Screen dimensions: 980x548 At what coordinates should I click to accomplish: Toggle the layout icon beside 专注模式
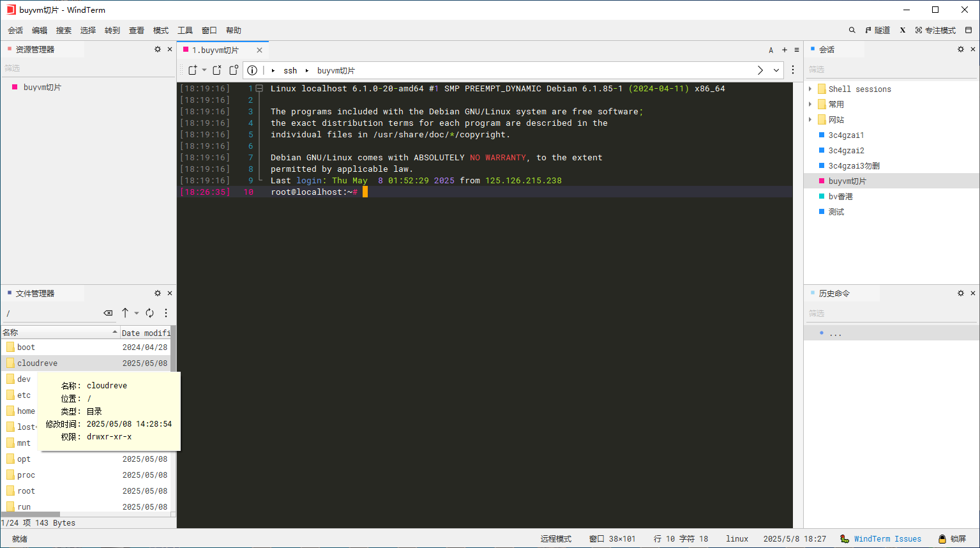tap(969, 30)
